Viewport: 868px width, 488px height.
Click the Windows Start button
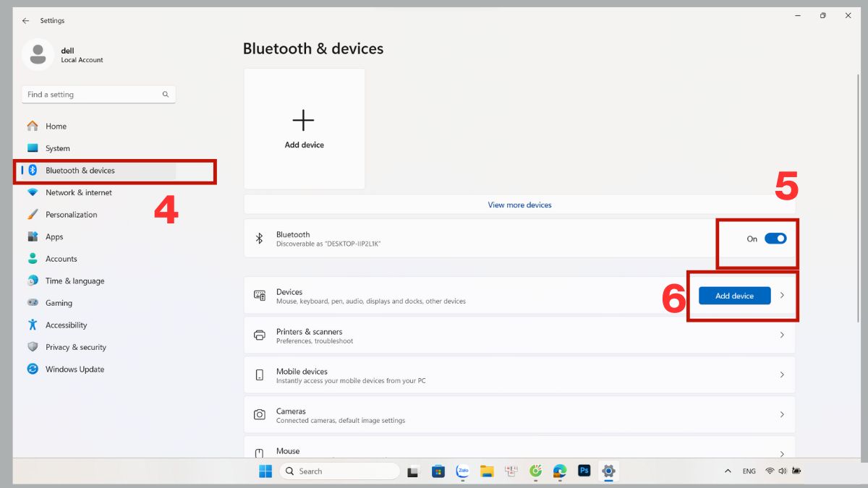click(x=265, y=471)
